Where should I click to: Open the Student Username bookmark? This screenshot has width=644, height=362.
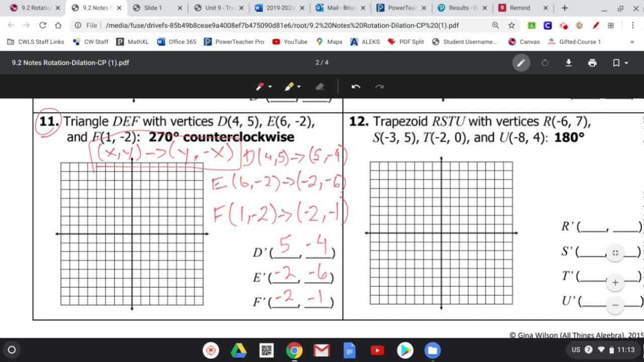[464, 42]
